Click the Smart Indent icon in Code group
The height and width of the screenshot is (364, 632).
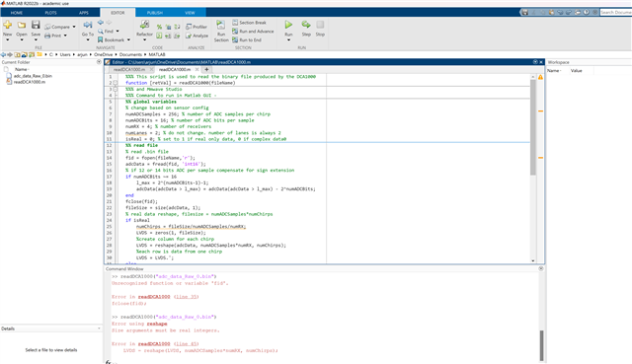coord(159,36)
